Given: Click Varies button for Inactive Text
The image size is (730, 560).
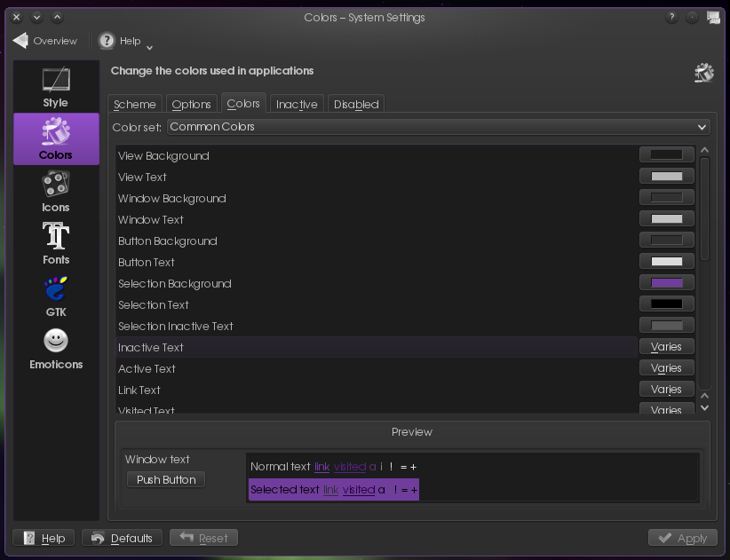Looking at the screenshot, I should [667, 347].
